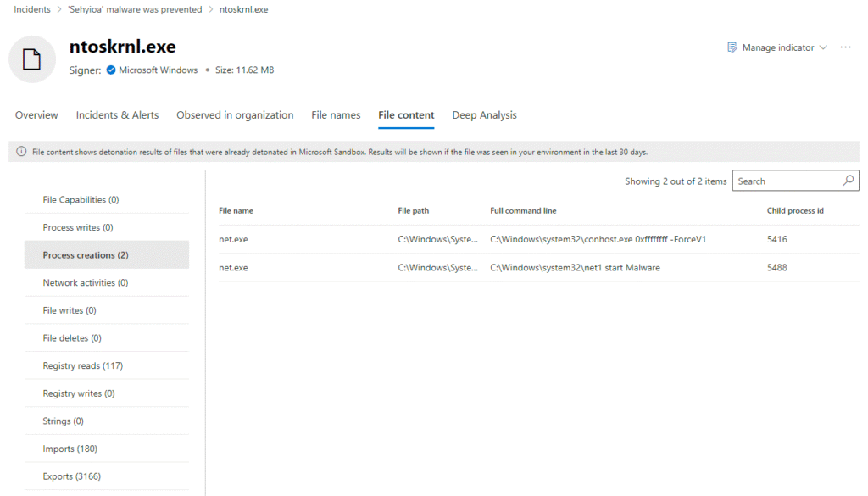Click the search magnifier icon
Image resolution: width=868 pixels, height=496 pixels.
tap(848, 181)
